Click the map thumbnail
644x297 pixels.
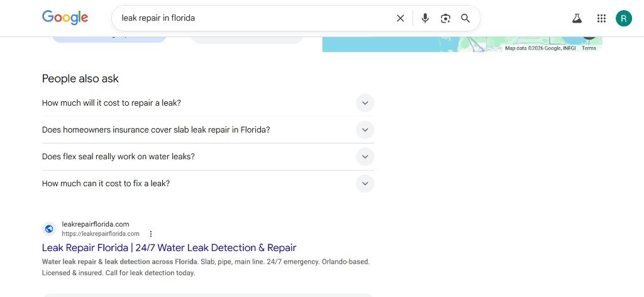point(462,45)
